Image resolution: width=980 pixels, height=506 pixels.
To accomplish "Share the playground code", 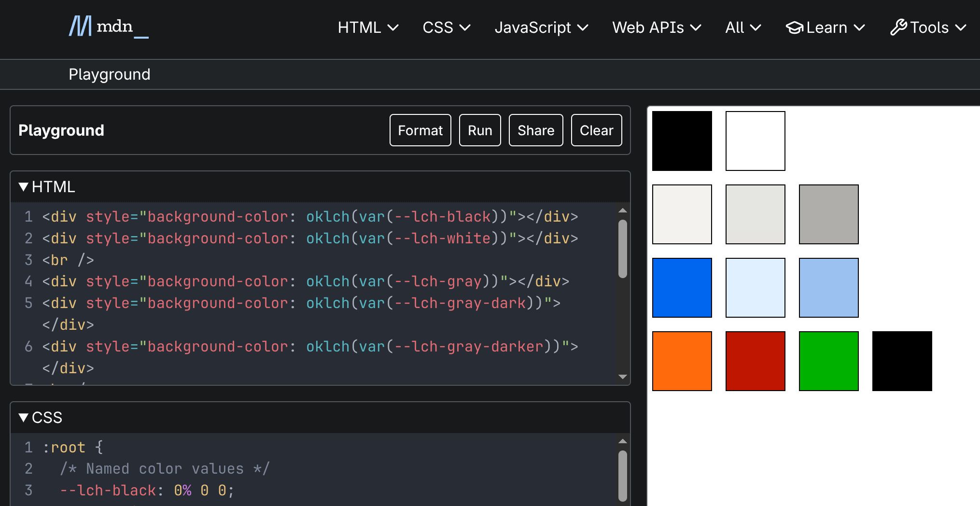I will click(x=535, y=130).
